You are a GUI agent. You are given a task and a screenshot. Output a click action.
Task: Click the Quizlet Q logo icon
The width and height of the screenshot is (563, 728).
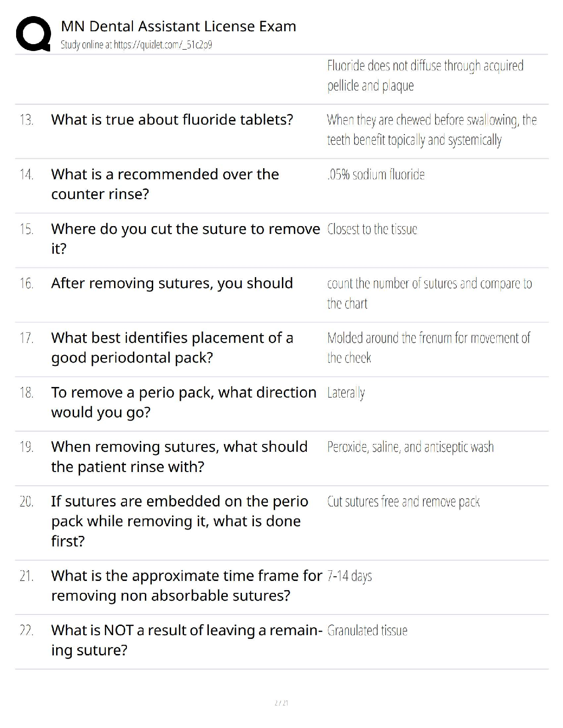tap(33, 34)
